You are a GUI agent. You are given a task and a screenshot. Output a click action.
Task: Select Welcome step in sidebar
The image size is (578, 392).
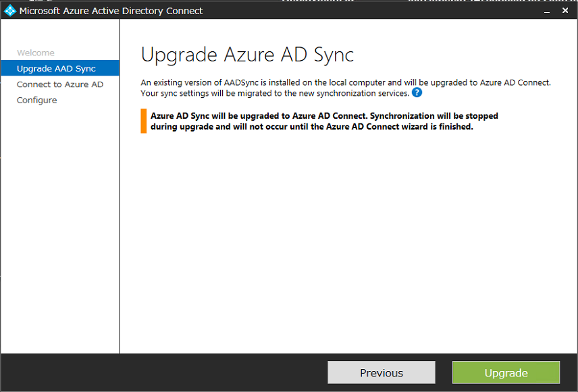tap(35, 53)
